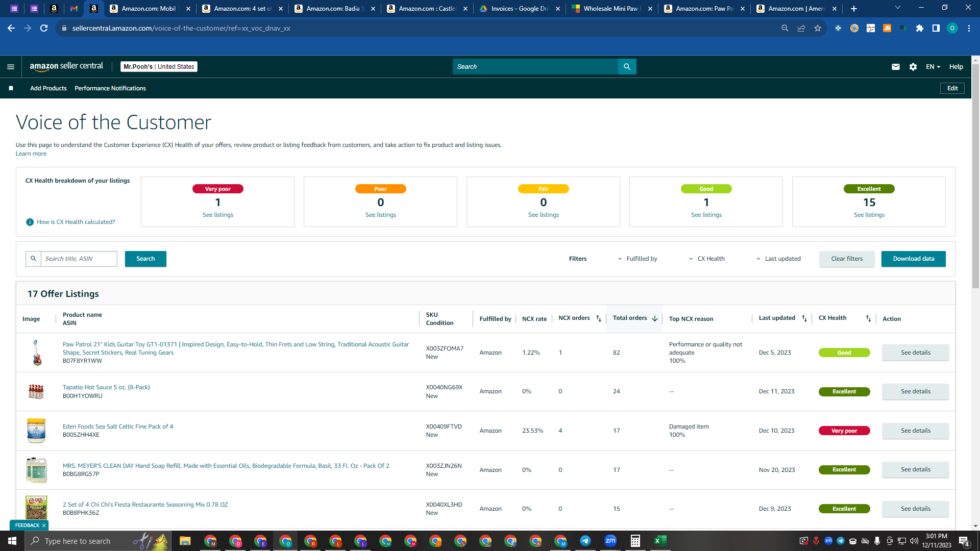Click the Eden Foods Sea Salt thumbnail
Viewport: 980px width, 551px height.
click(x=36, y=431)
